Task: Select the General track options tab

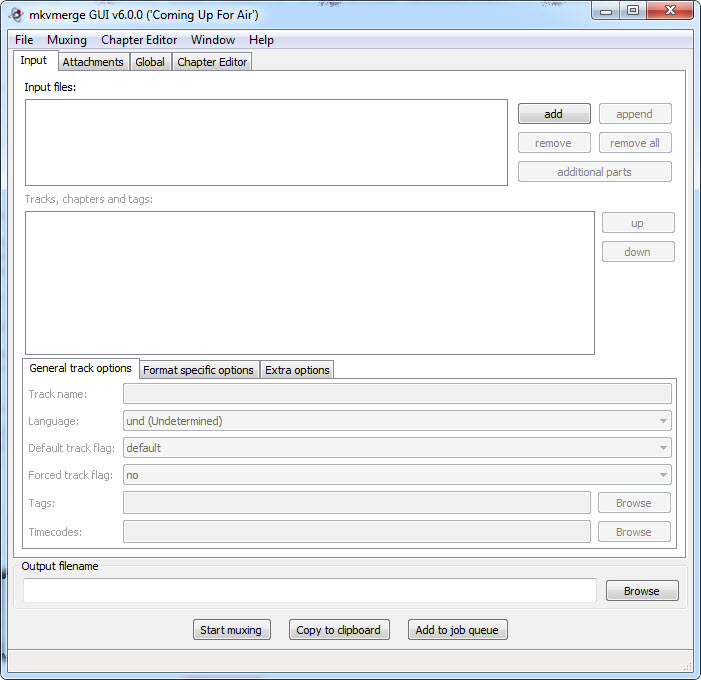Action: 80,368
